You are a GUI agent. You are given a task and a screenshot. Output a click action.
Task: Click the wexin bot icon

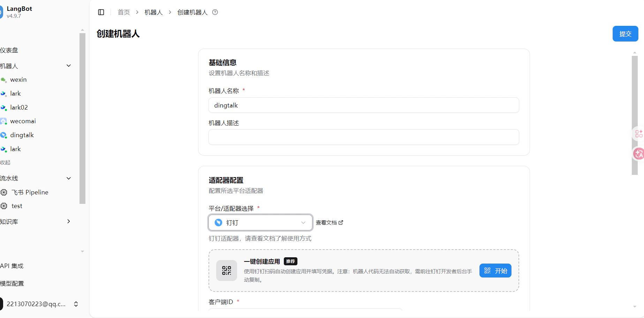click(x=3, y=80)
